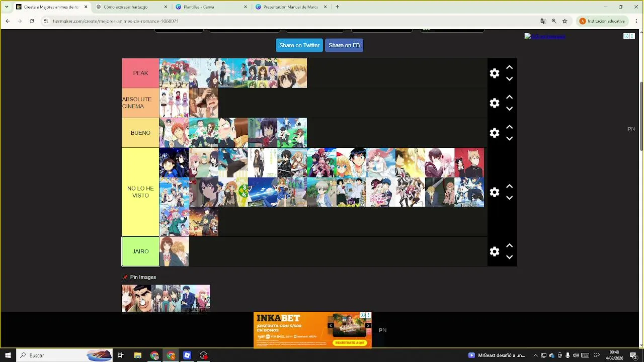
Task: Click the down arrow of the JAIRO tier
Action: click(509, 257)
